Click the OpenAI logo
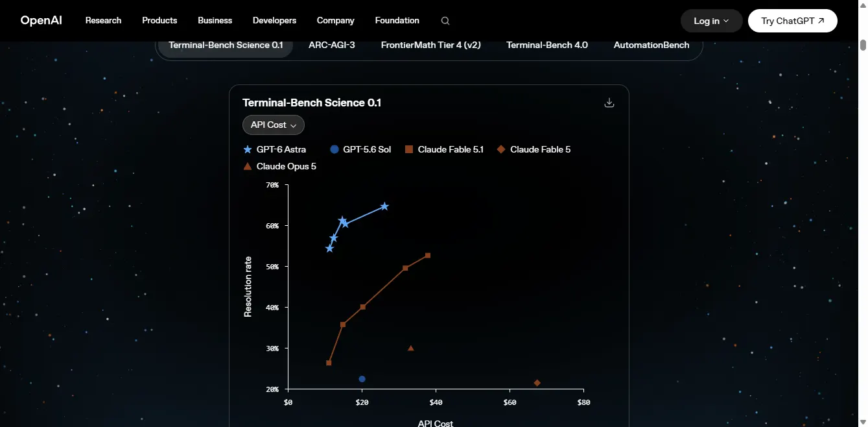Viewport: 868px width, 427px height. coord(41,21)
